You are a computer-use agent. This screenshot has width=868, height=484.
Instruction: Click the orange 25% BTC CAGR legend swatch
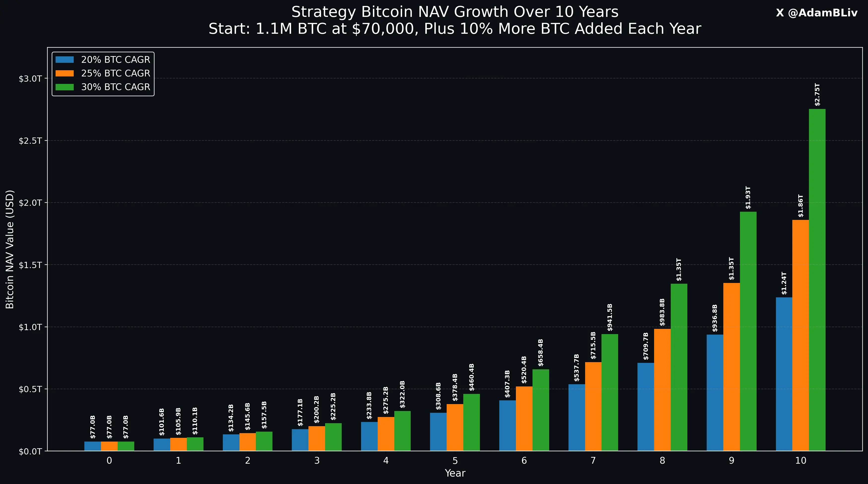tap(64, 73)
